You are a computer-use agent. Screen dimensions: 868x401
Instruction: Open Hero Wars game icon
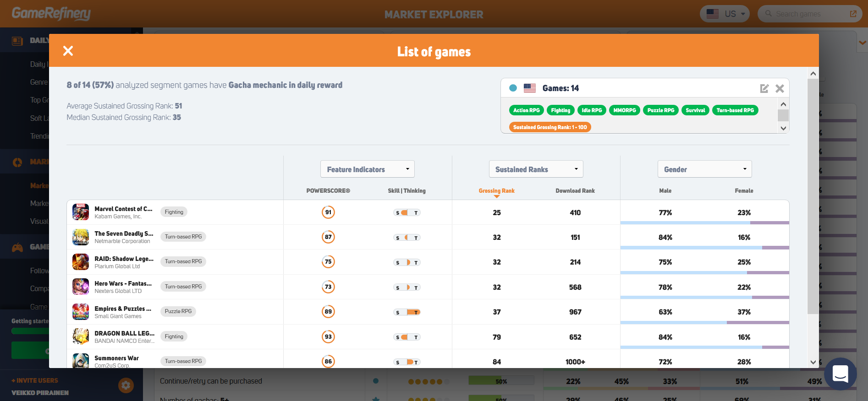81,287
